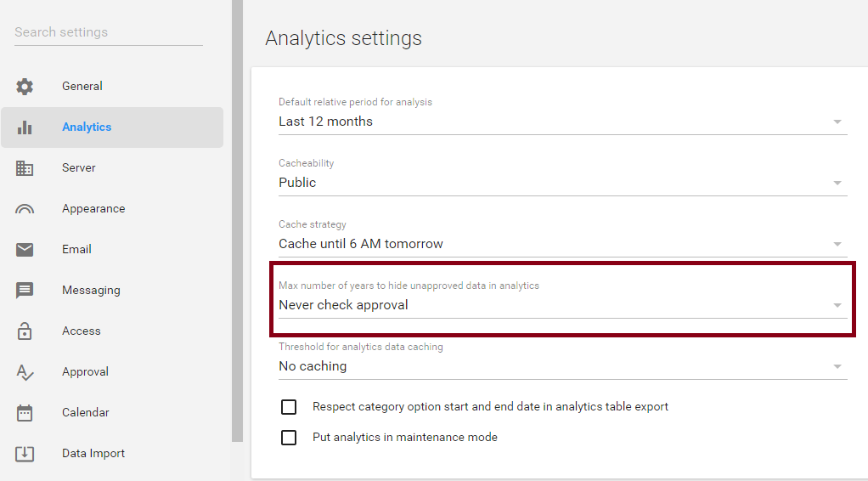Click the Approval checkmark icon
The image size is (868, 481).
pyautogui.click(x=25, y=372)
